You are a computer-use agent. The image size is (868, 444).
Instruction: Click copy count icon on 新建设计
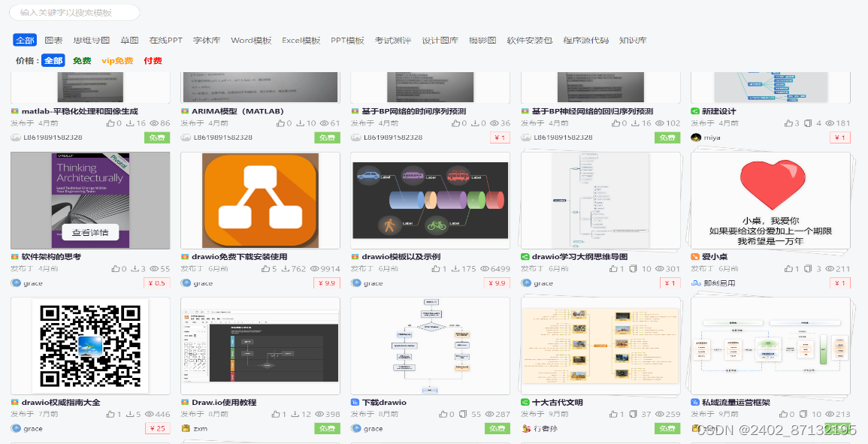coord(808,123)
